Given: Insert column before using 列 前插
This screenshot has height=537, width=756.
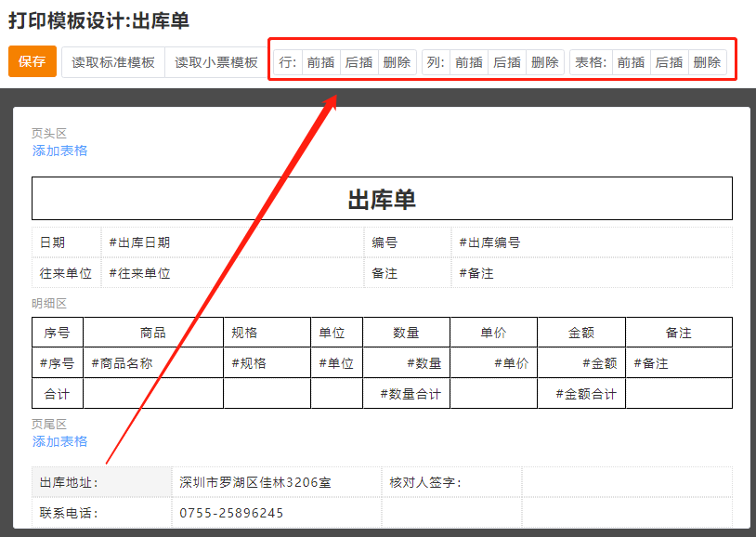Looking at the screenshot, I should pyautogui.click(x=469, y=62).
